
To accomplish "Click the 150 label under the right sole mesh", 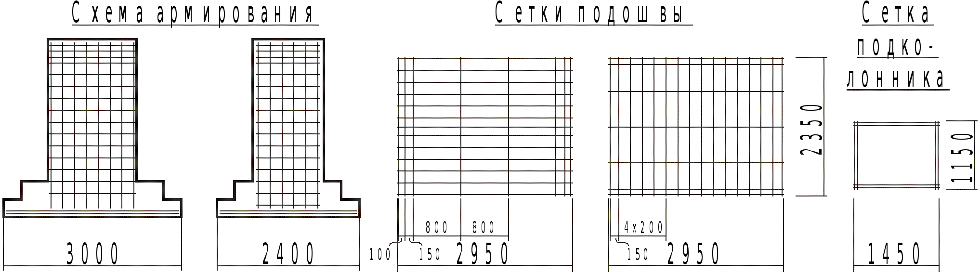I will pos(638,254).
